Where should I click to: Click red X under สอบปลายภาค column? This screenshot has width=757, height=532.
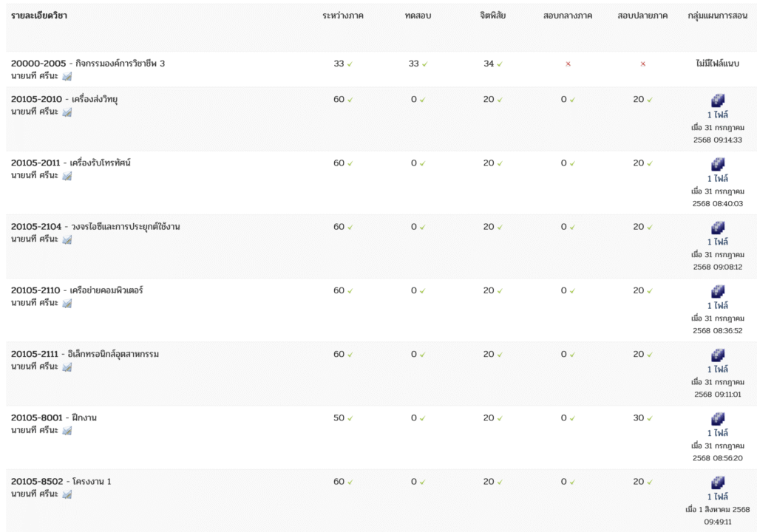[x=643, y=64]
